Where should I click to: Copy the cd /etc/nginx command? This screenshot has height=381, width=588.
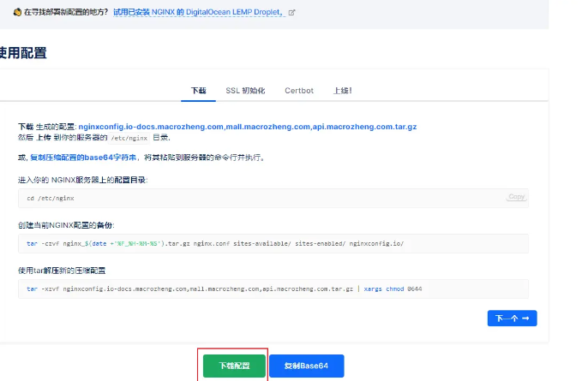pos(516,197)
